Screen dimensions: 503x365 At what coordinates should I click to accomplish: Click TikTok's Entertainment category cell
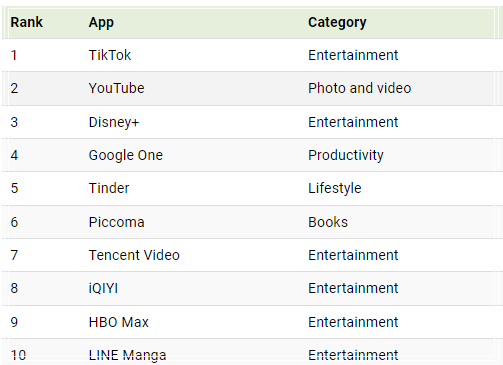(x=353, y=55)
